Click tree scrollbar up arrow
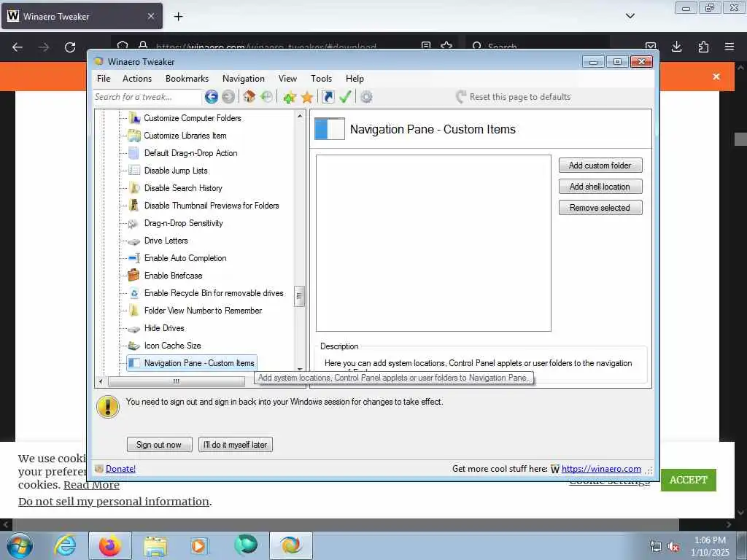 [x=300, y=116]
